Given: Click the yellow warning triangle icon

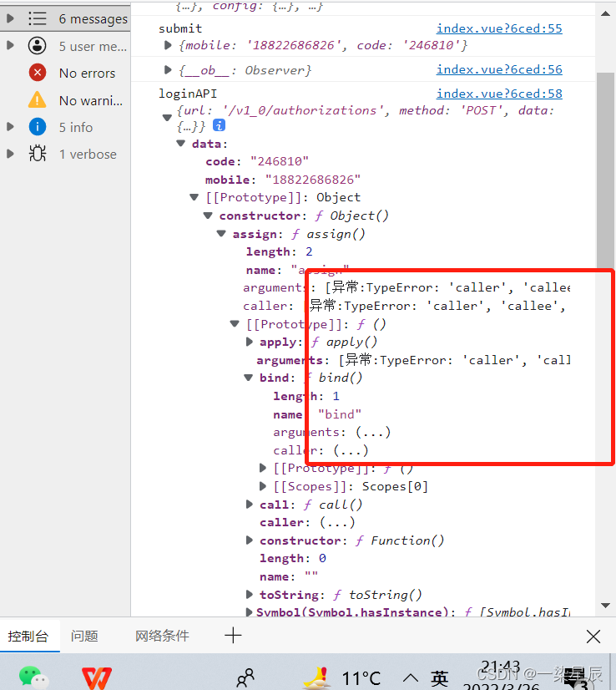Looking at the screenshot, I should point(38,100).
